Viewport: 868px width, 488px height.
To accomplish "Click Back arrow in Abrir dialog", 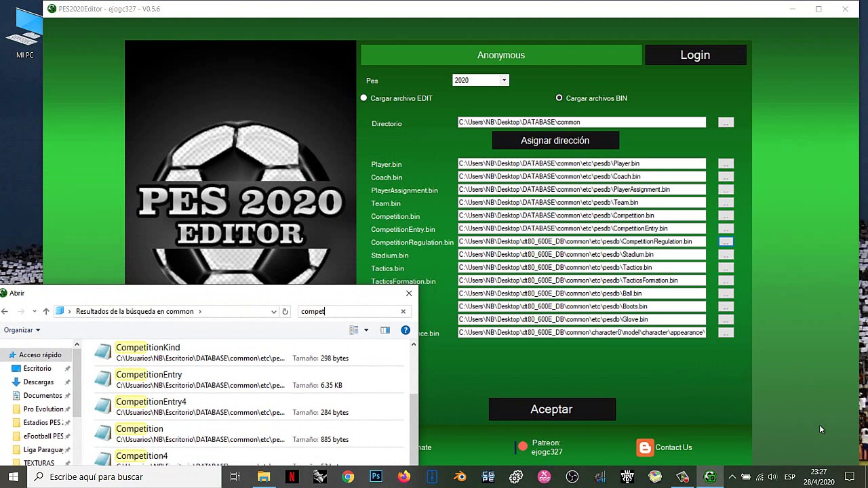I will click(x=5, y=311).
